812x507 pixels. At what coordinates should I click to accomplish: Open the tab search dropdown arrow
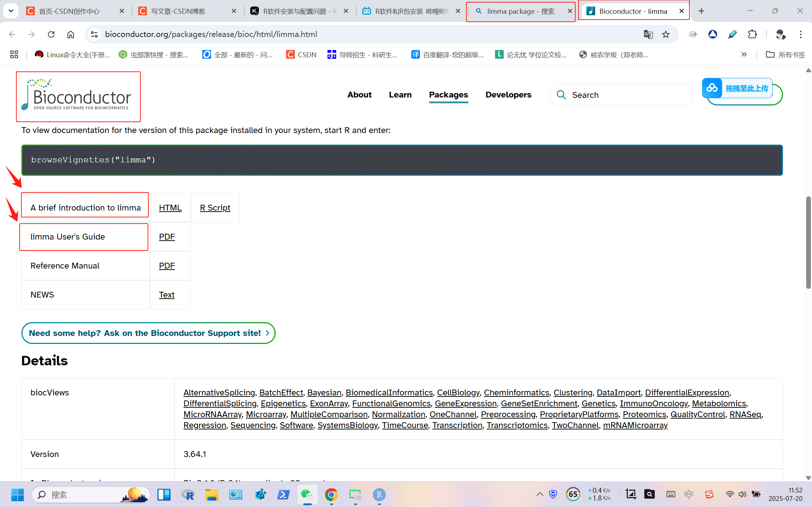(11, 11)
